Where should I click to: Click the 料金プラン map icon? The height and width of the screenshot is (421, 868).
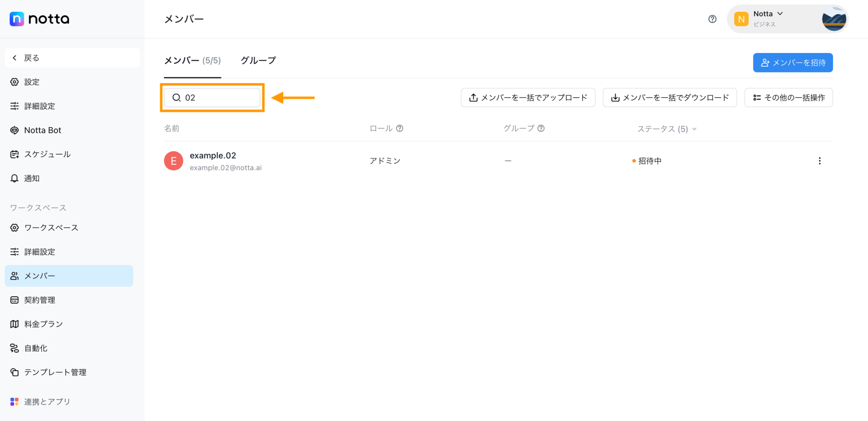[x=15, y=324]
